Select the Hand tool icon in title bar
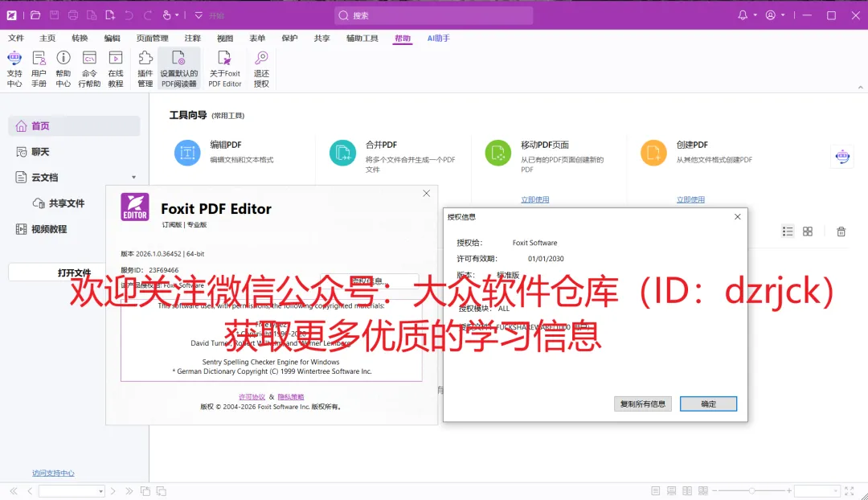The image size is (868, 500). click(166, 15)
